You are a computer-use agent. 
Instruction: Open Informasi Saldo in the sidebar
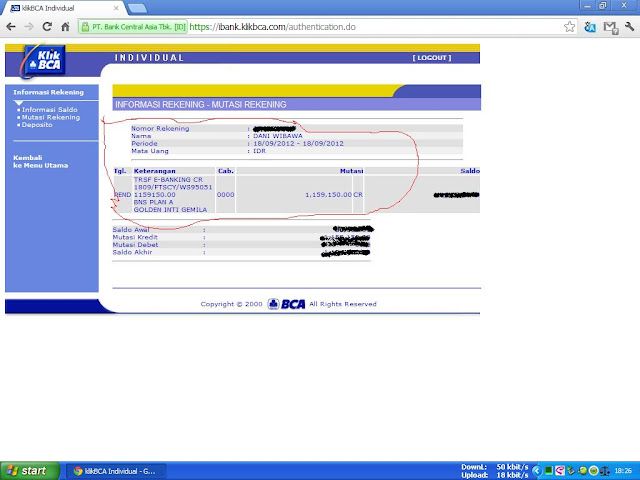[x=49, y=110]
